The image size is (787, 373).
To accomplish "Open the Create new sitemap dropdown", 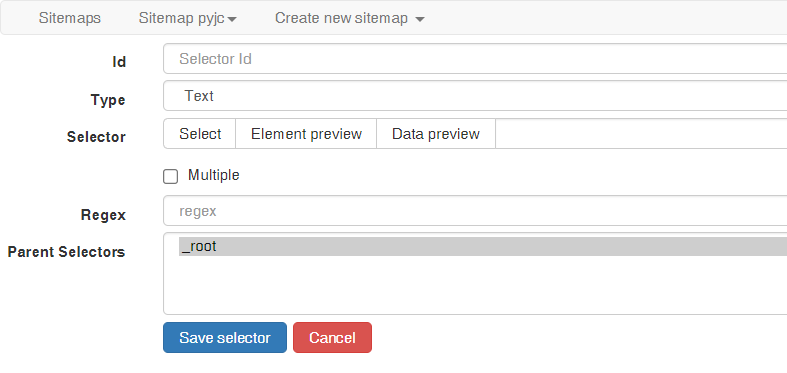I will (x=350, y=19).
